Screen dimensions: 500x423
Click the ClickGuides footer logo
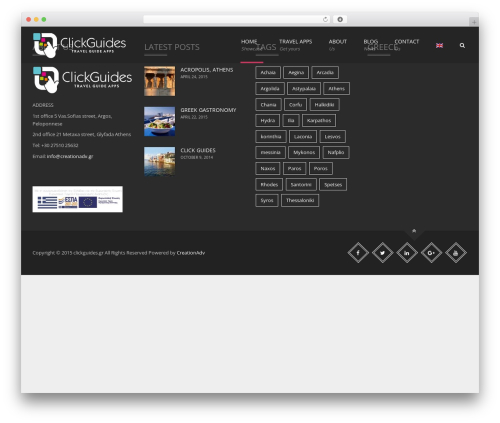(x=82, y=79)
